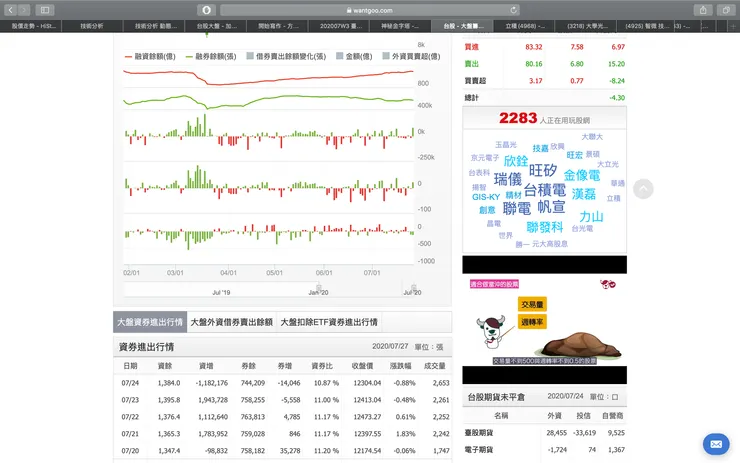
Task: Toggle the 外資買賣超(億) legend series
Action: point(411,56)
